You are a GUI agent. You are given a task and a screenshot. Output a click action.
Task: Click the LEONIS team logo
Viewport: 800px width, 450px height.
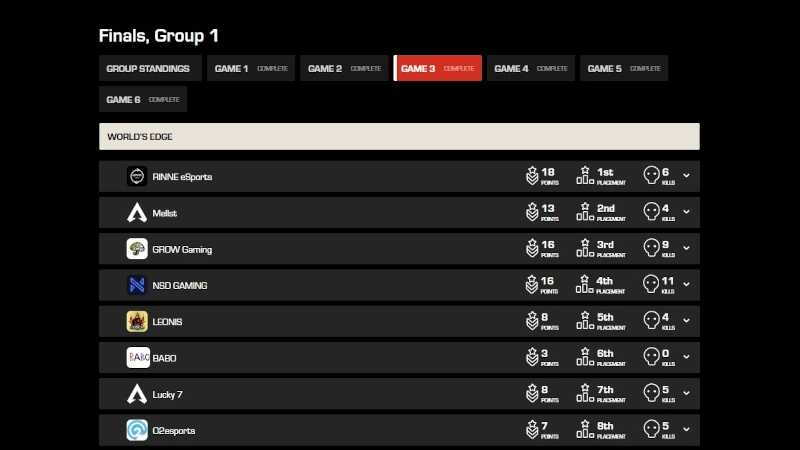(137, 321)
